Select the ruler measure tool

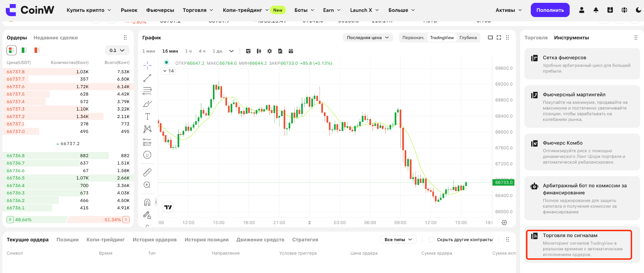click(147, 172)
